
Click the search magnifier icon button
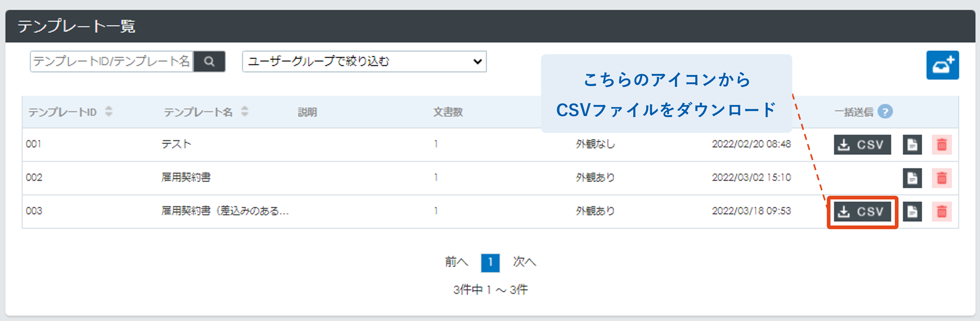209,62
